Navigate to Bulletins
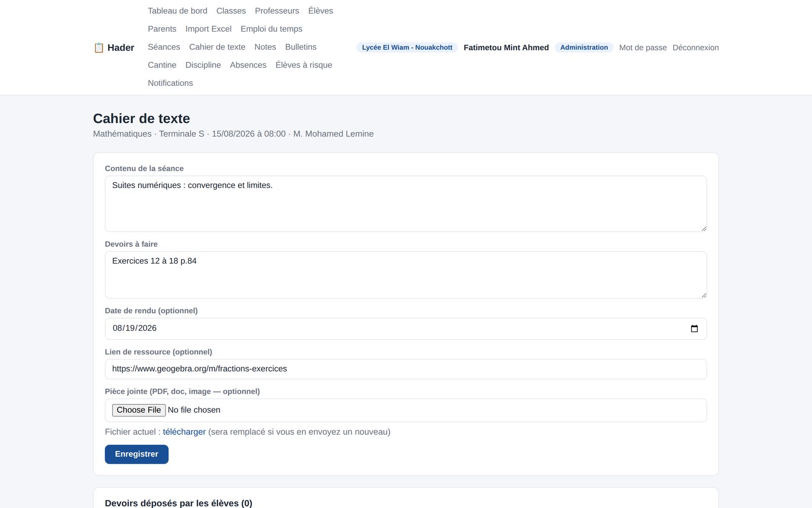 pos(301,47)
